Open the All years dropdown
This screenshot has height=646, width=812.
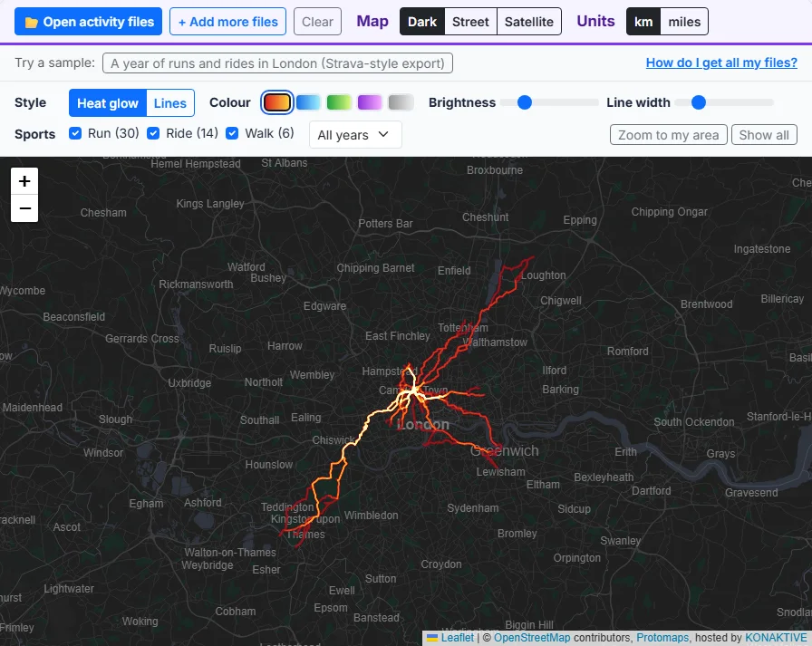tap(355, 135)
